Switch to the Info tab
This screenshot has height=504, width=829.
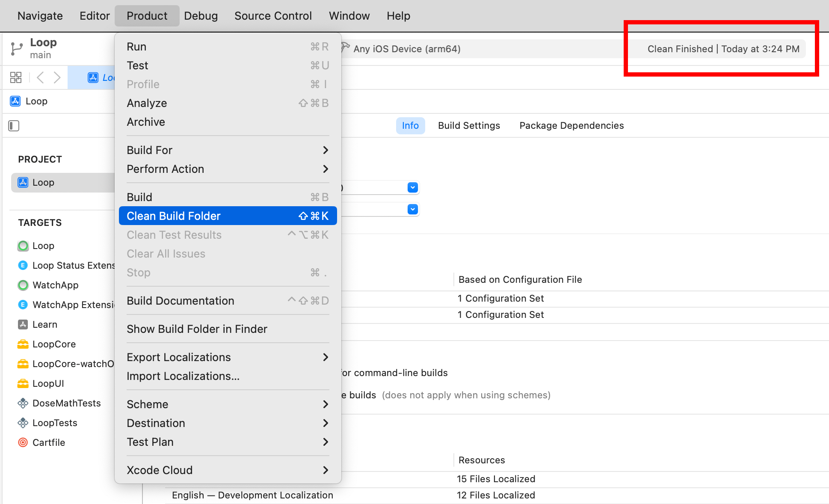[x=410, y=126]
